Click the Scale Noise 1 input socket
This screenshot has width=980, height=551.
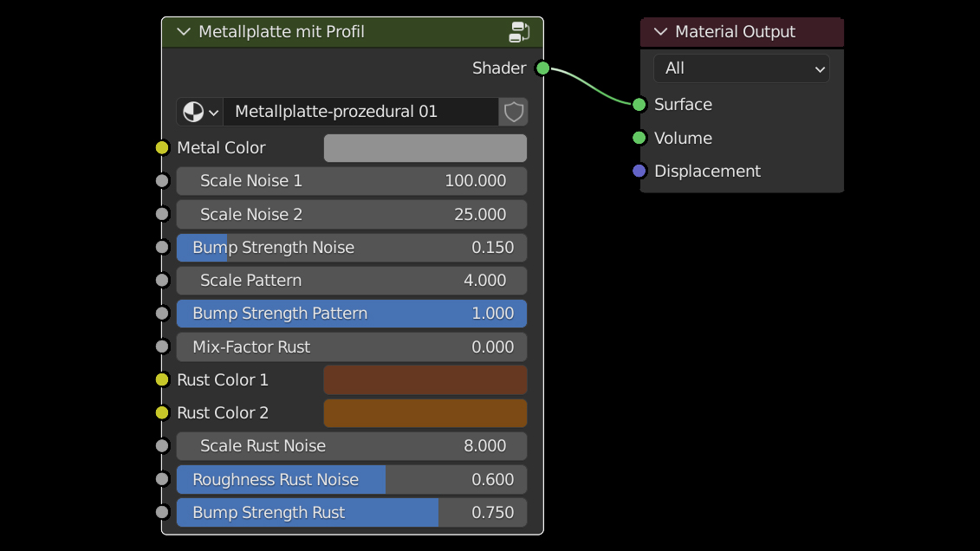(x=162, y=181)
